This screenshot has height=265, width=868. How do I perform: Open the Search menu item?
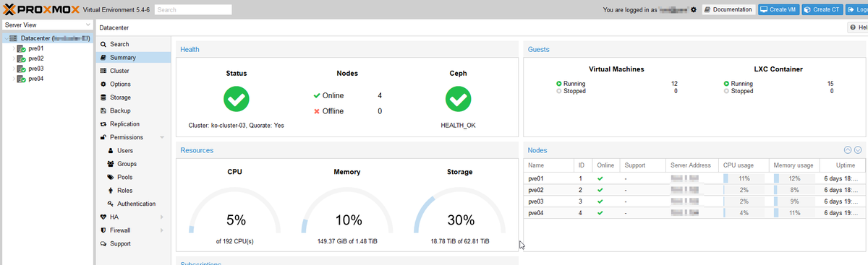119,44
